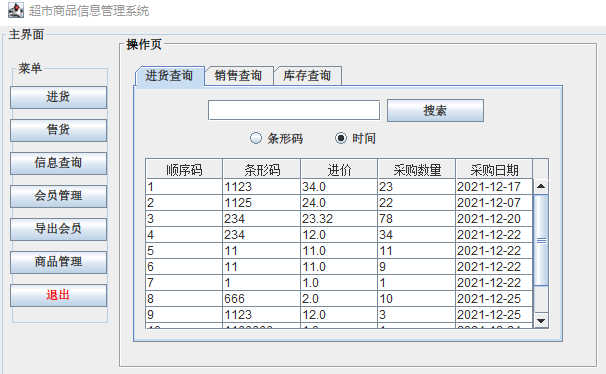Select price 12.0 in row 4

click(x=339, y=235)
